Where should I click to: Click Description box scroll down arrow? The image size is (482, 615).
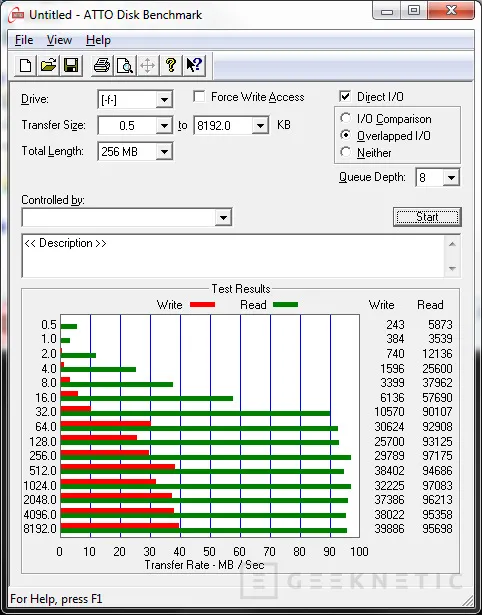[x=452, y=269]
